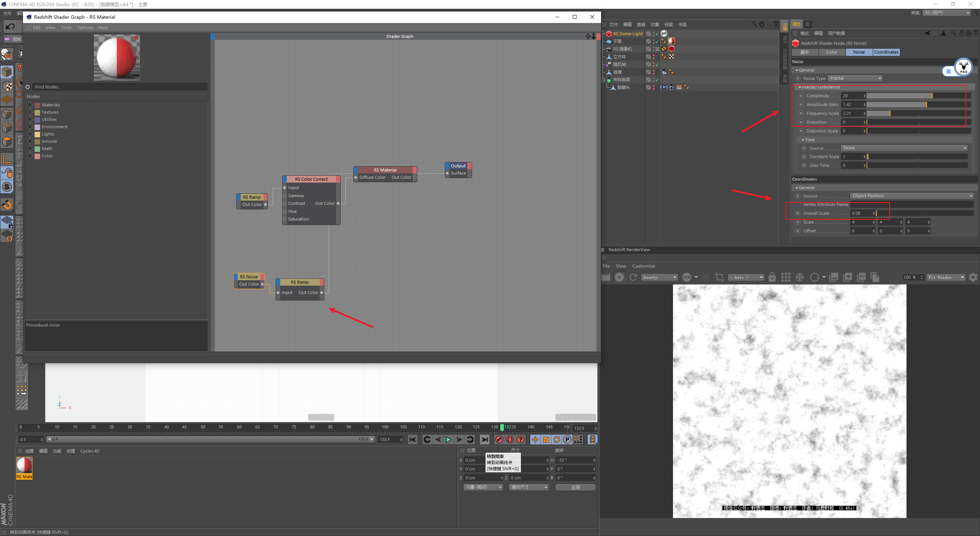980x536 pixels.
Task: Start render in Redshift RenderView
Action: 619,277
